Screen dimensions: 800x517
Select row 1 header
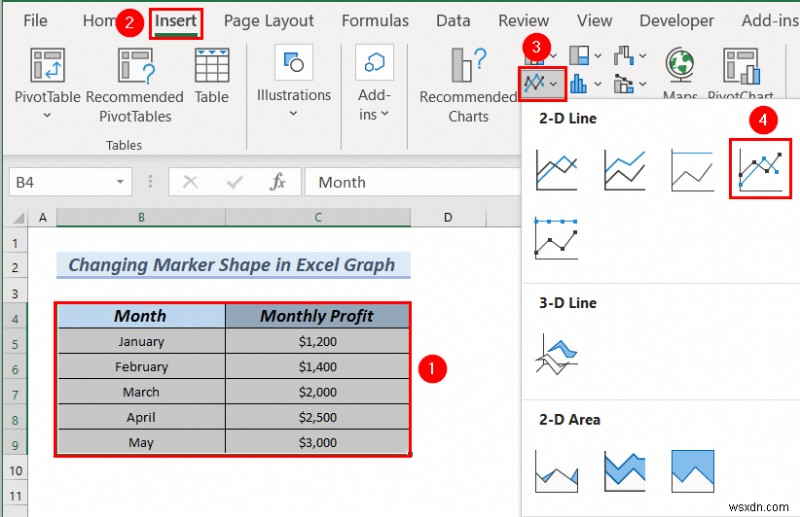(16, 243)
